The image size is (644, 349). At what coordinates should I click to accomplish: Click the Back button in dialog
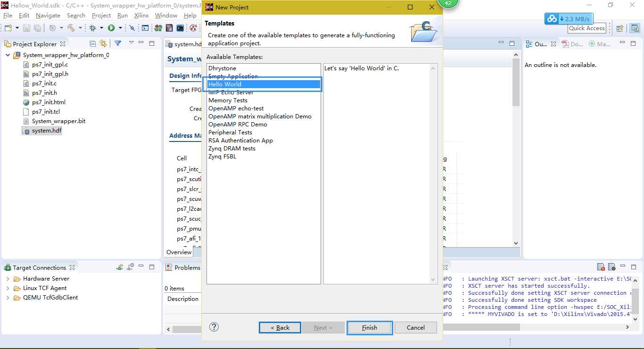tap(280, 327)
